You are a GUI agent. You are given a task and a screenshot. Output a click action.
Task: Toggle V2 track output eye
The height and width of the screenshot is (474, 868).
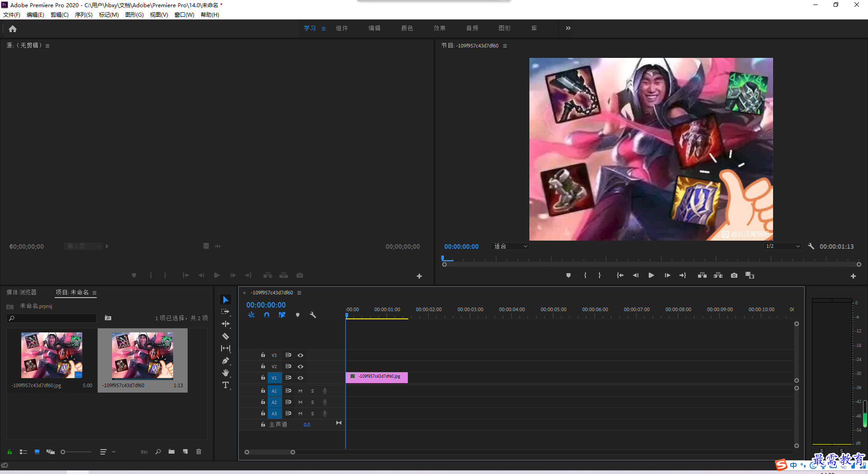coord(300,366)
